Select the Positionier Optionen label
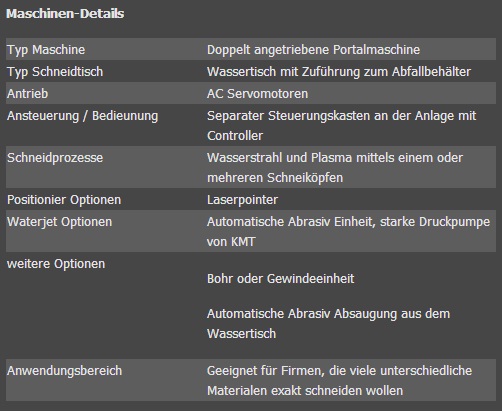 click(x=64, y=200)
